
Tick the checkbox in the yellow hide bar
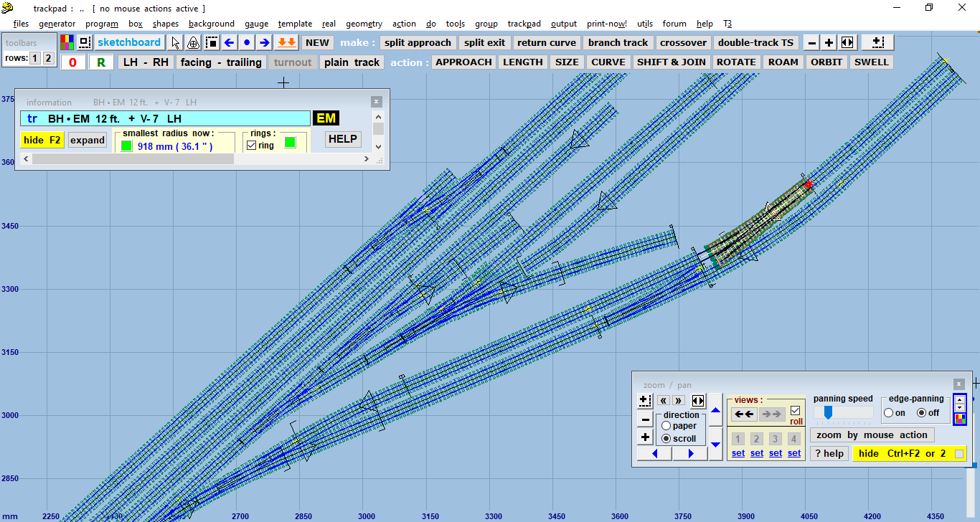[959, 454]
